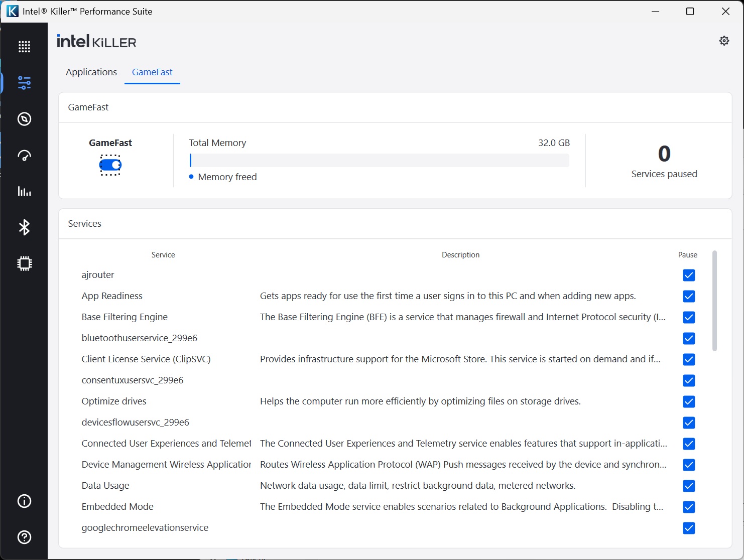Open the speedometer gauge icon in sidebar

pos(24,156)
